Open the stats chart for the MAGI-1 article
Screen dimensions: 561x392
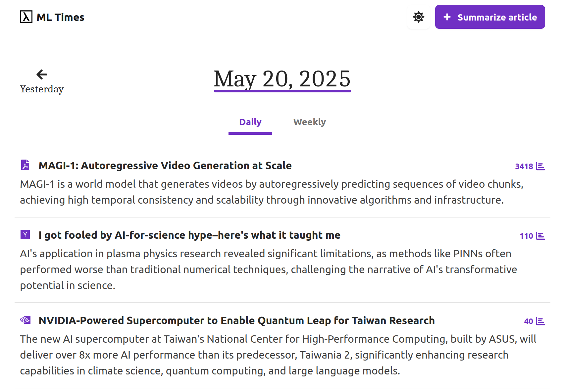click(x=540, y=167)
